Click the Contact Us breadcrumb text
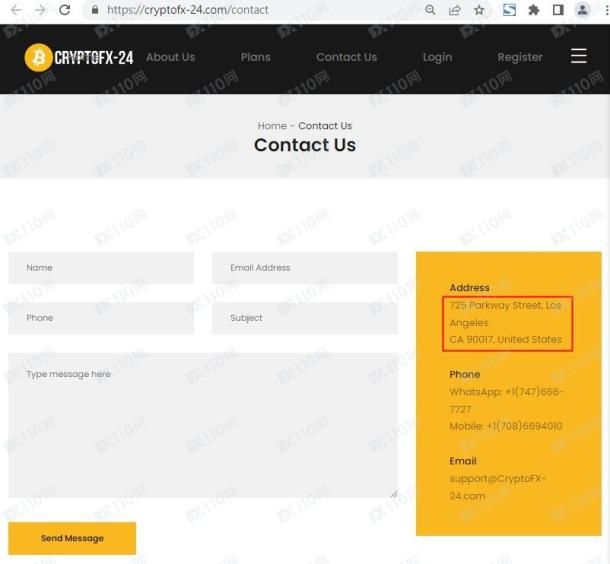Screen dimensions: 610x564 [325, 126]
